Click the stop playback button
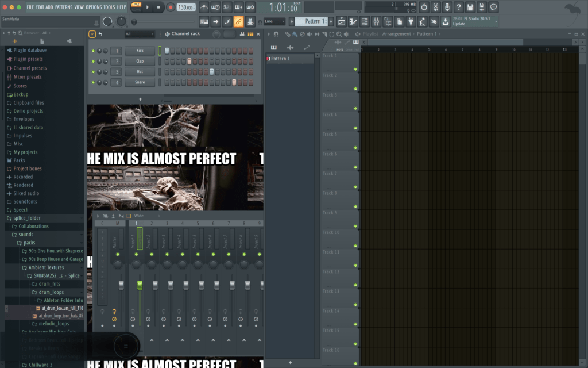588x368 pixels. coord(158,7)
